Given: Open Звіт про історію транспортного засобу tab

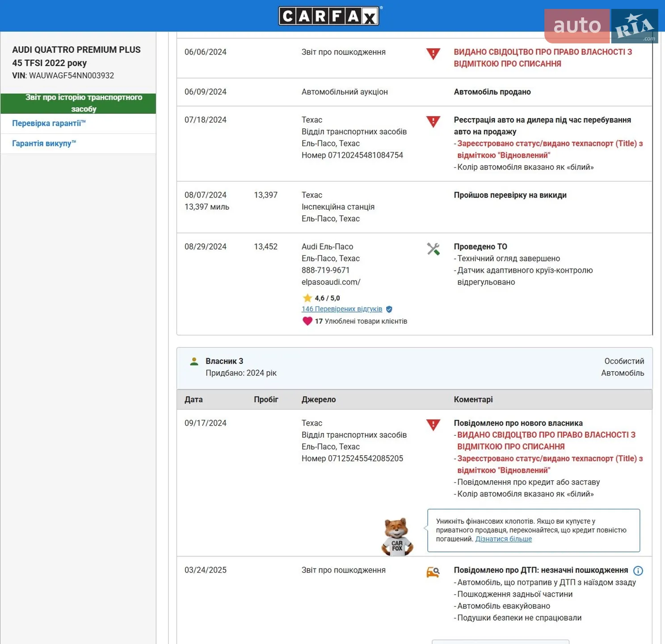Looking at the screenshot, I should click(x=78, y=103).
